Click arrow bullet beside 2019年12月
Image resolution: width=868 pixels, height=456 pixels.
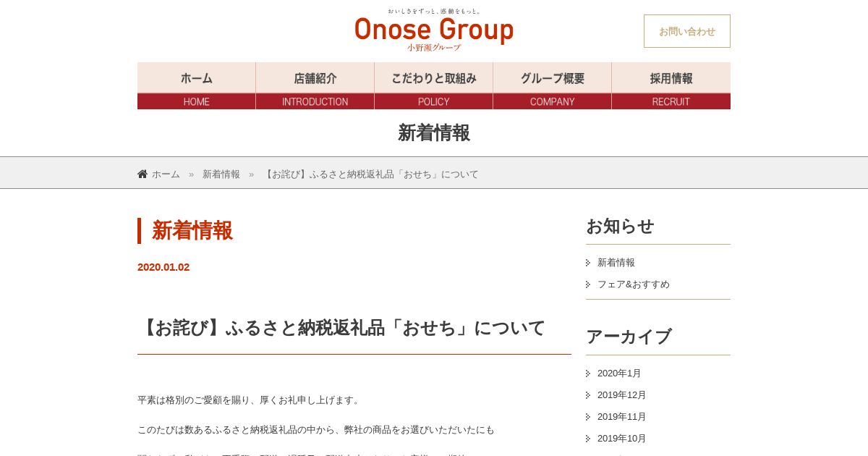tap(588, 395)
